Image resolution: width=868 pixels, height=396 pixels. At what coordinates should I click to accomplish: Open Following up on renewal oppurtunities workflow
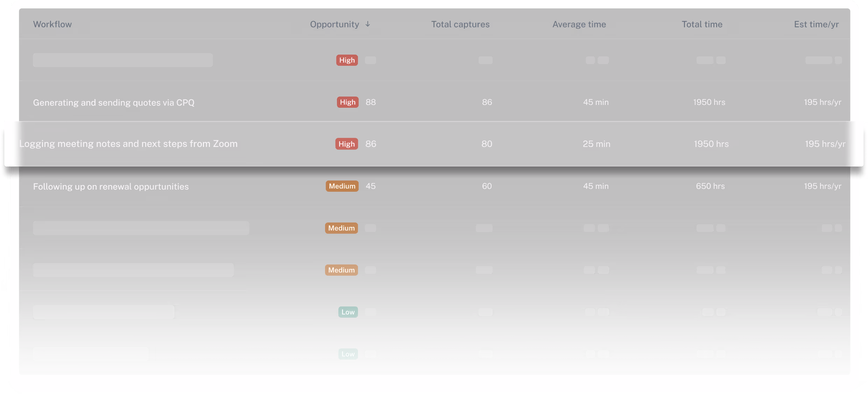(111, 186)
